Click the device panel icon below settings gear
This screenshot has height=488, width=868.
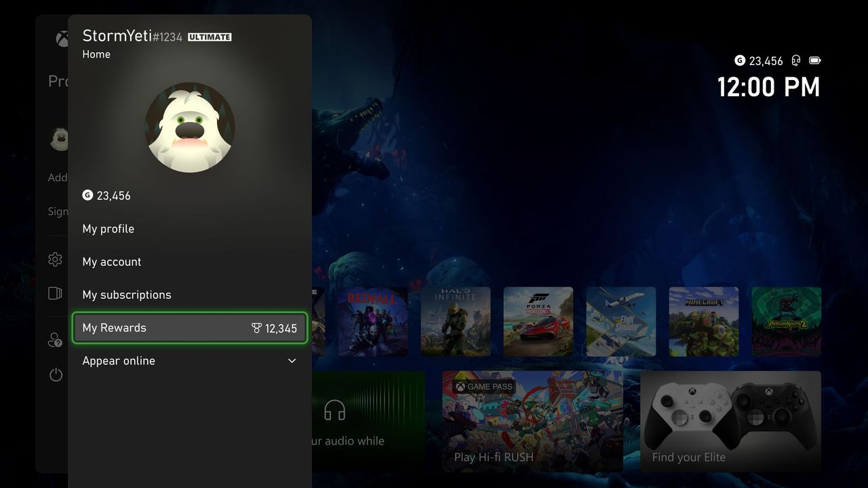coord(56,293)
